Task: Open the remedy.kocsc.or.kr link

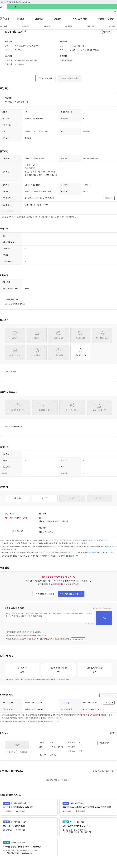Action: (31, 636)
